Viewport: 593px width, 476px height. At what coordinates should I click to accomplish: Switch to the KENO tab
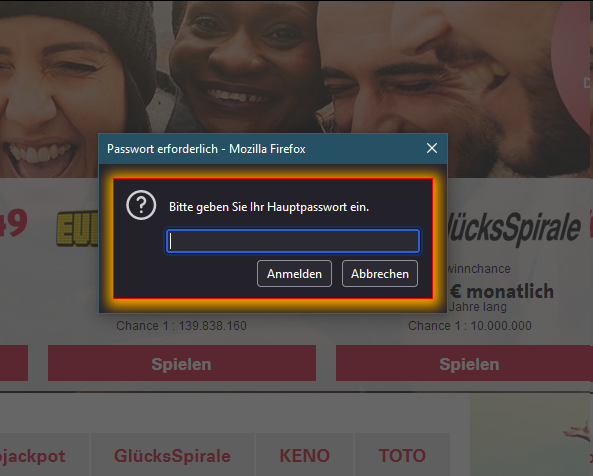pyautogui.click(x=304, y=455)
